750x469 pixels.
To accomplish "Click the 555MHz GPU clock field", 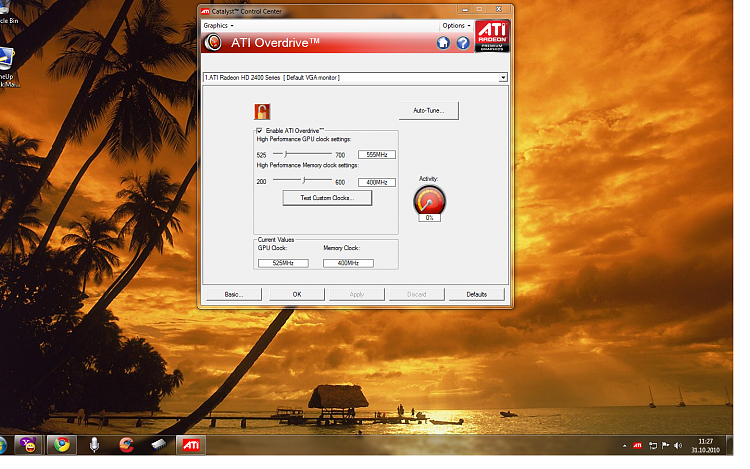I will (377, 155).
